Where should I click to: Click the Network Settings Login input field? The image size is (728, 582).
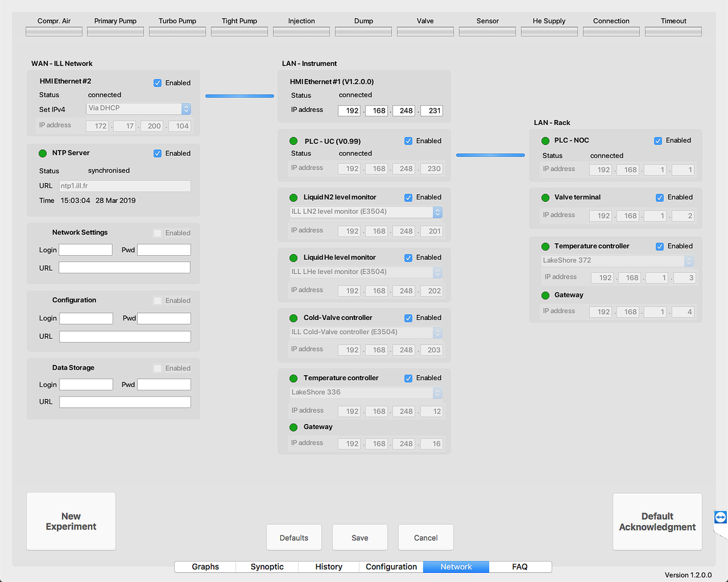(x=86, y=250)
